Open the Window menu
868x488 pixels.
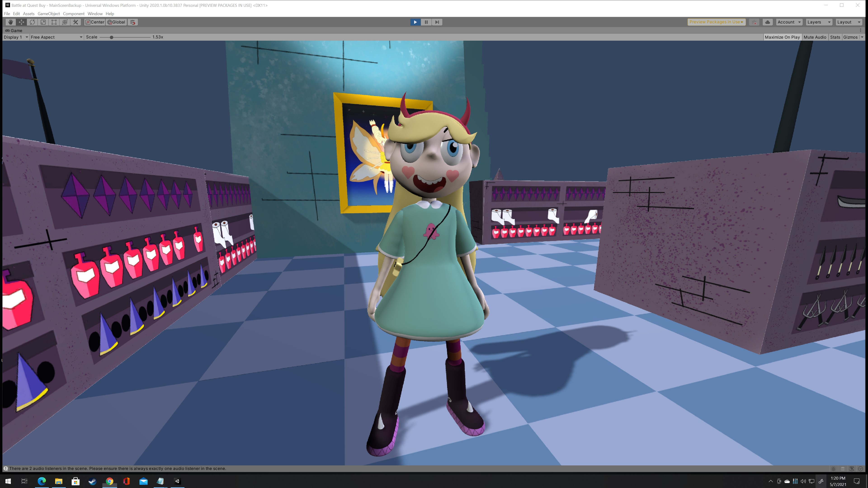pos(95,14)
